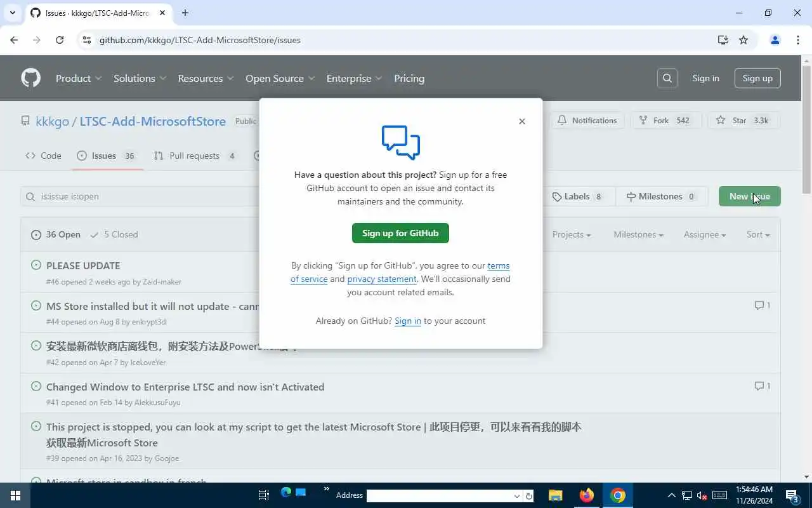The height and width of the screenshot is (508, 812).
Task: Expand the Product menu
Action: 79,78
